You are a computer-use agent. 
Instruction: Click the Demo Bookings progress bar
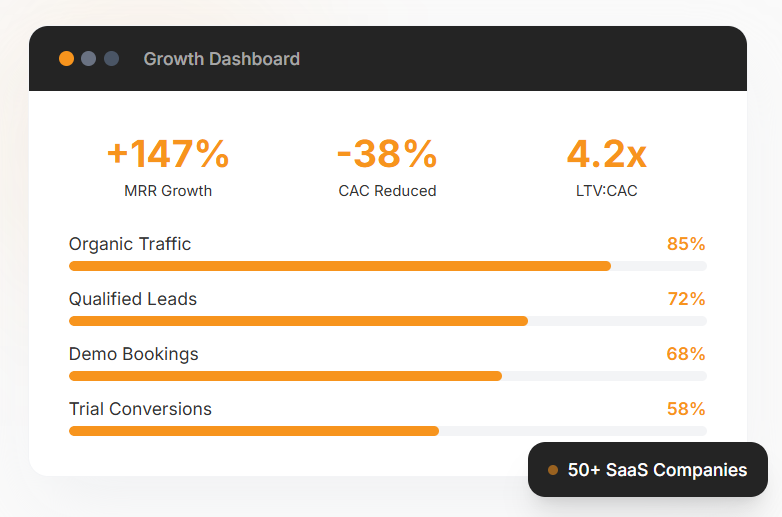pos(387,376)
